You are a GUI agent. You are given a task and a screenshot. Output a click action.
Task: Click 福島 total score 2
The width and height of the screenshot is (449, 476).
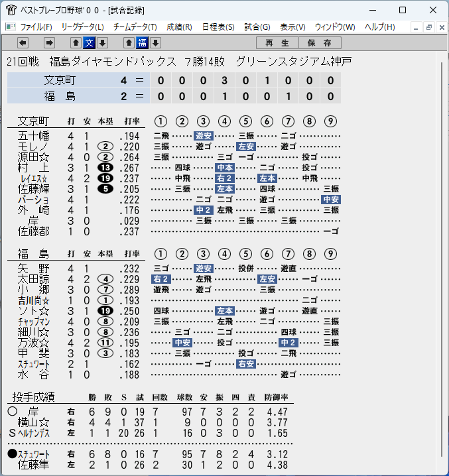(x=123, y=97)
